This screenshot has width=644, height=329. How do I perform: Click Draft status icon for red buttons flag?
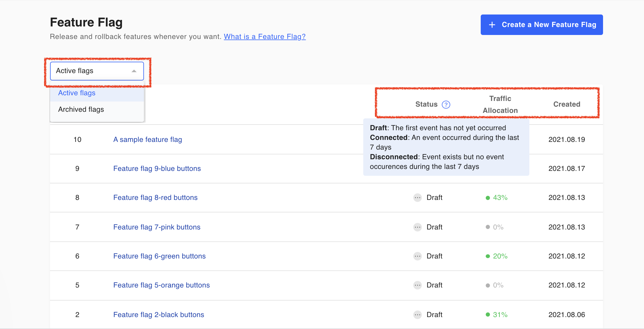coord(417,198)
